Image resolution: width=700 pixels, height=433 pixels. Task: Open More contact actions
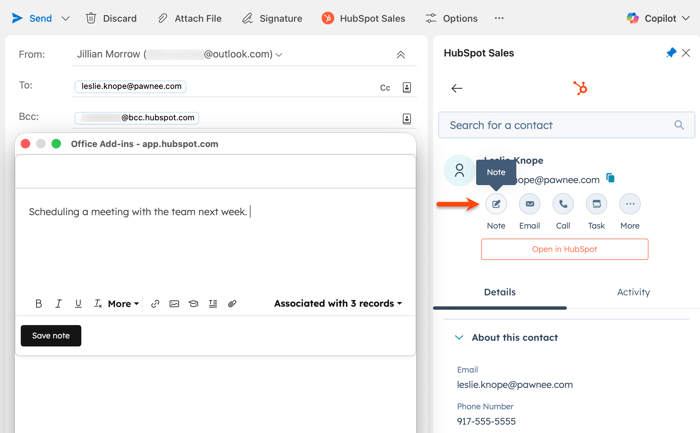[x=630, y=204]
